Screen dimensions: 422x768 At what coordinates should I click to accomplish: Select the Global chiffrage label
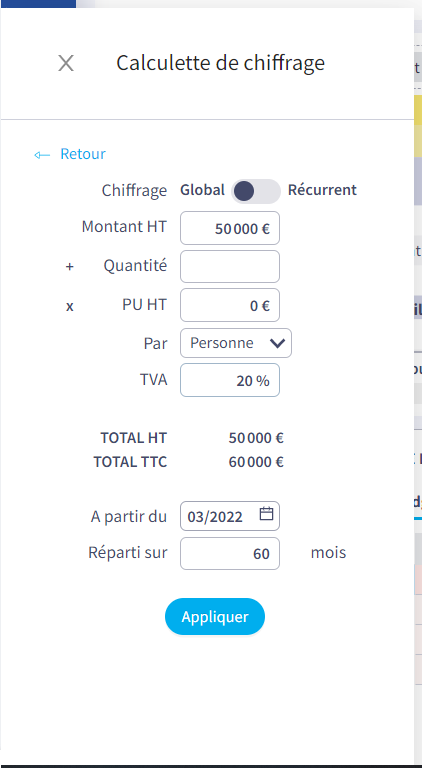[x=202, y=190]
